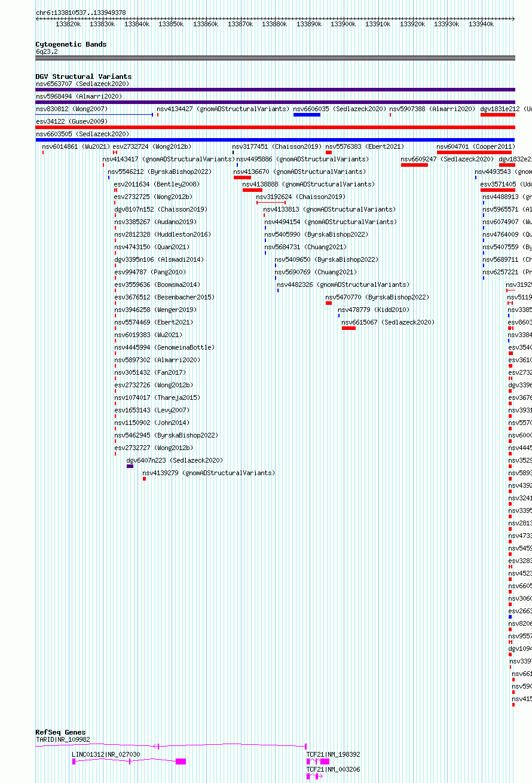Open variant nsv4133813 gnomAD label
Image resolution: width=532 pixels, height=783 pixels.
[x=329, y=209]
